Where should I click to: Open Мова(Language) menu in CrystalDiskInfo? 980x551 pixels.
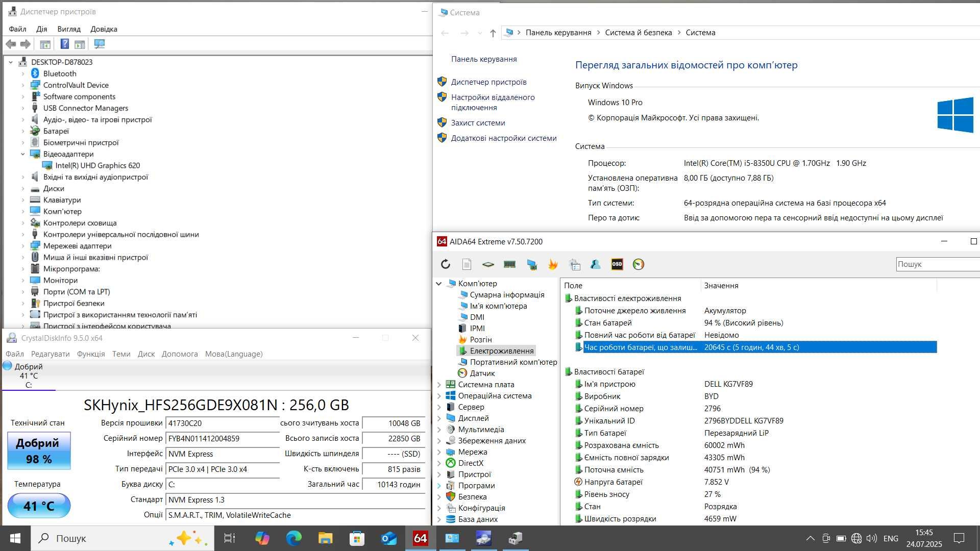(x=234, y=354)
